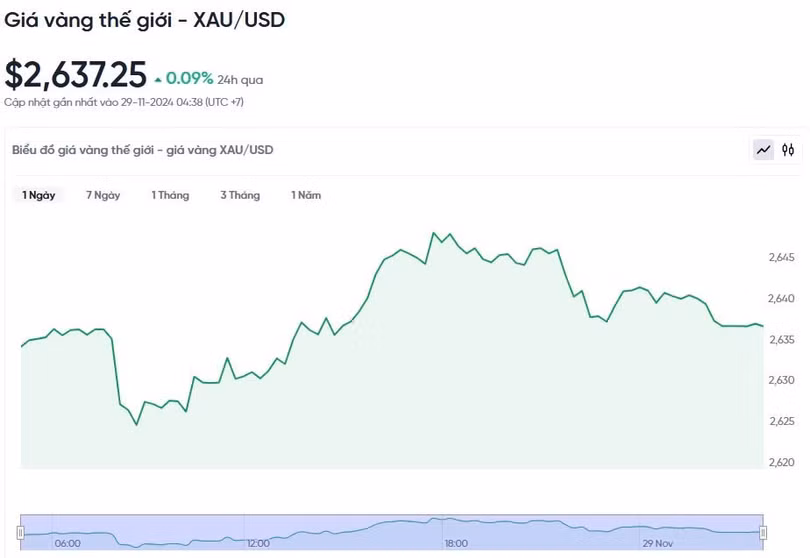Click the 0.09% change value
This screenshot has height=558, width=810.
[189, 78]
